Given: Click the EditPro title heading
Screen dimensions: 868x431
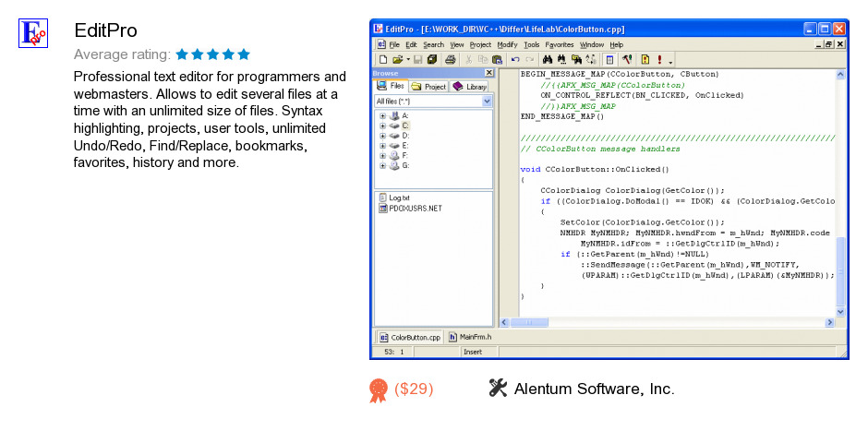Looking at the screenshot, I should pyautogui.click(x=106, y=30).
